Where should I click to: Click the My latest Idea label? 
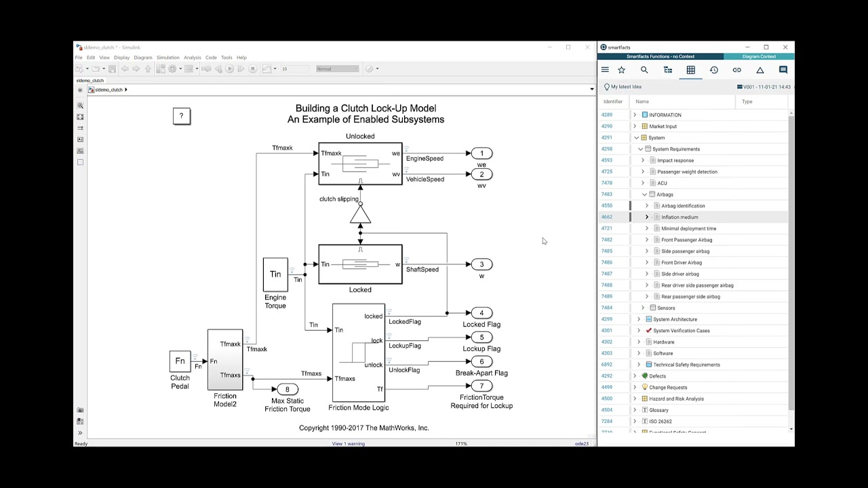[x=626, y=87]
